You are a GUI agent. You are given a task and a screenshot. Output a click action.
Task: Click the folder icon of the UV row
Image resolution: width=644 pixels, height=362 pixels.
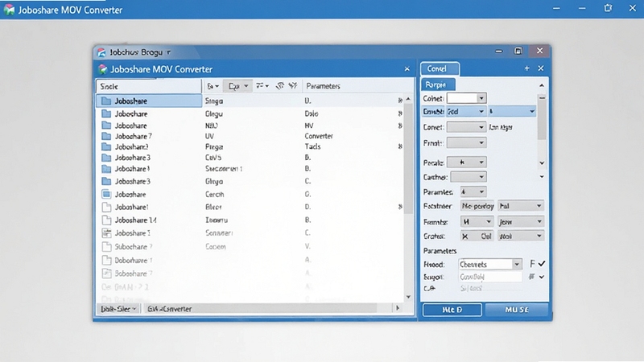click(106, 136)
